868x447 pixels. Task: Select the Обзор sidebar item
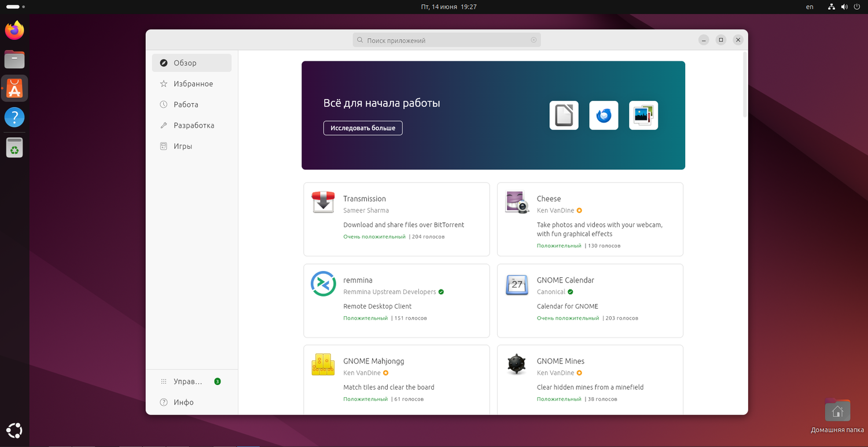192,63
